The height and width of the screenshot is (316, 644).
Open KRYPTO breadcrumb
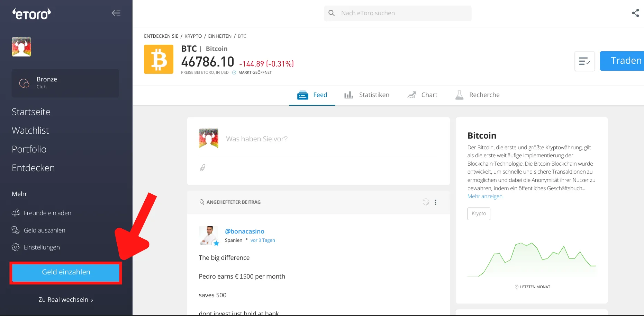193,36
